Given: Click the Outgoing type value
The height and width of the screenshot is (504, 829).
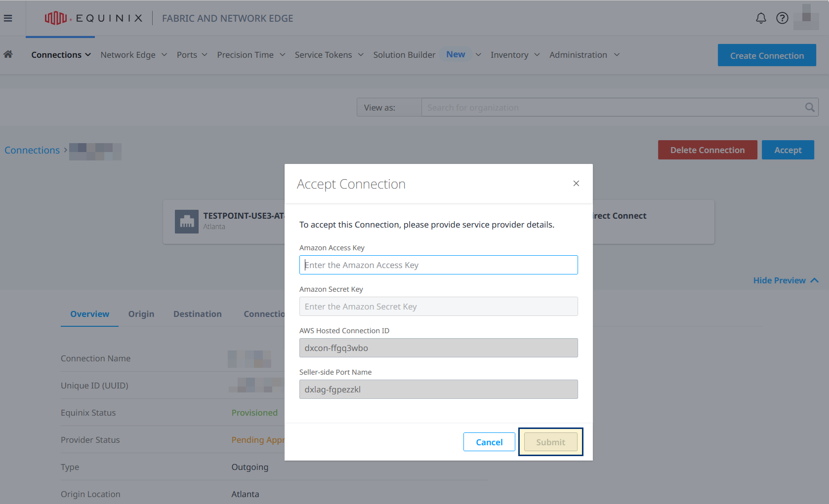Looking at the screenshot, I should (250, 467).
